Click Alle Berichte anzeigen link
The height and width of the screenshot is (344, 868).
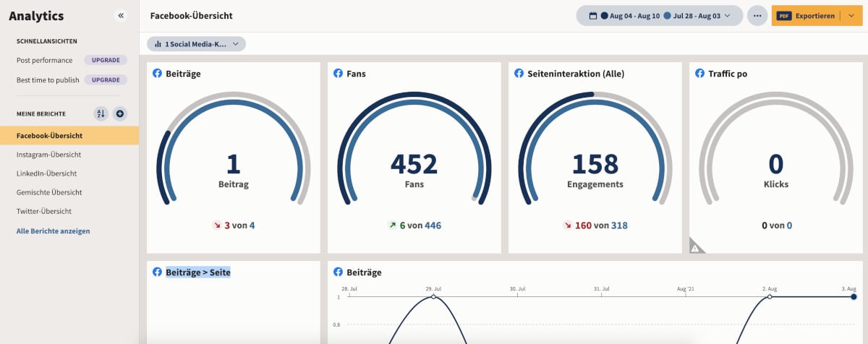pos(53,231)
